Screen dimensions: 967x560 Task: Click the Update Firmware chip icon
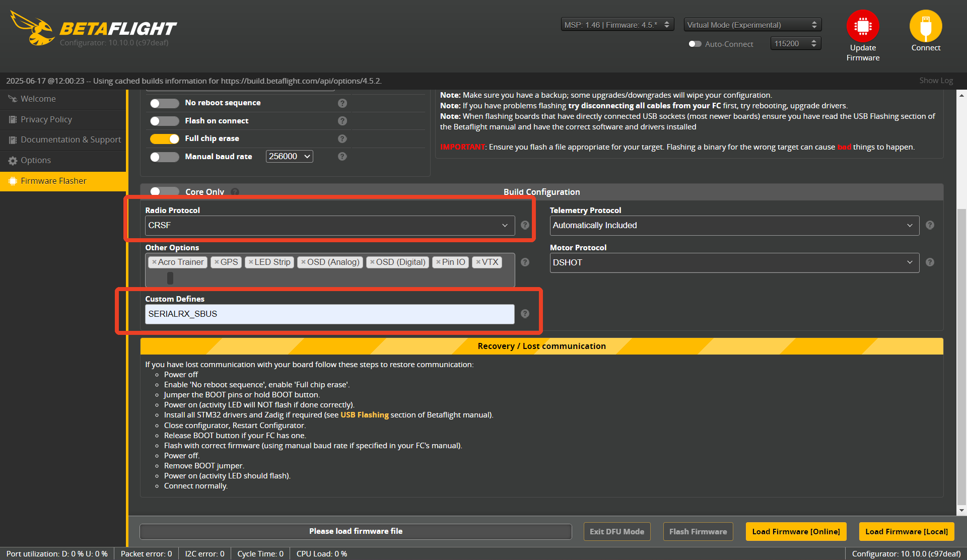(x=863, y=26)
